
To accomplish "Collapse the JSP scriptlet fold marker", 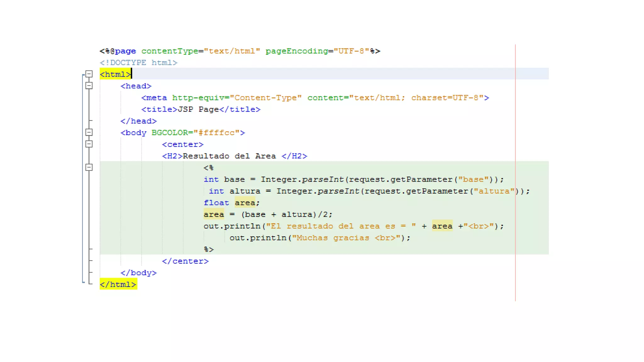I will point(89,167).
